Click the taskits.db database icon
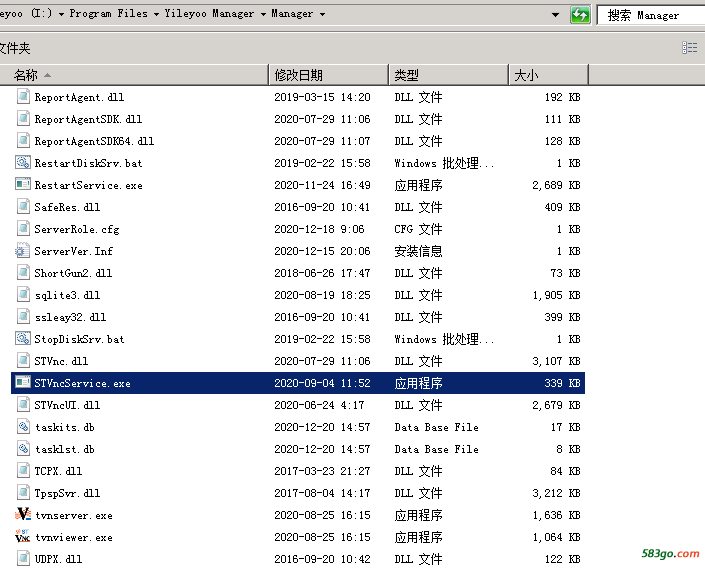 [x=23, y=427]
